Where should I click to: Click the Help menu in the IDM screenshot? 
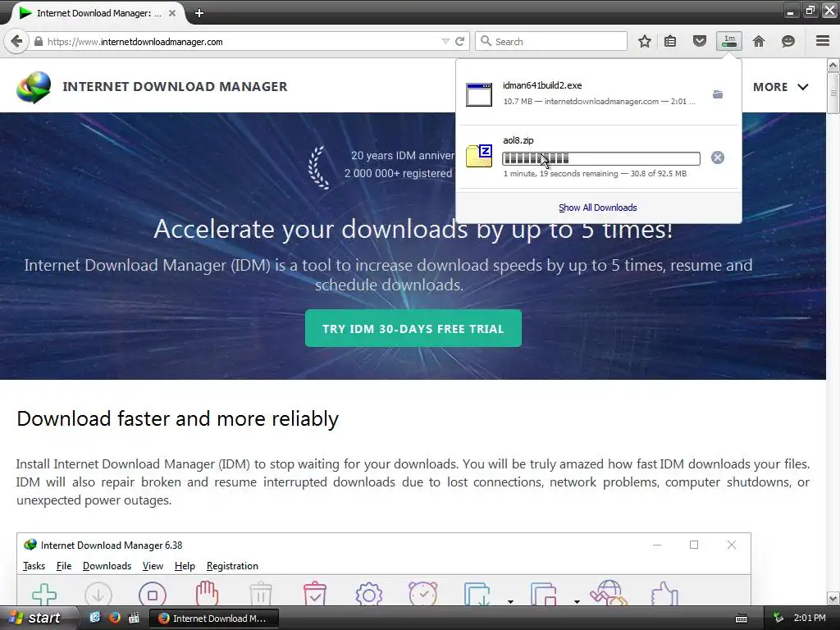pos(185,566)
